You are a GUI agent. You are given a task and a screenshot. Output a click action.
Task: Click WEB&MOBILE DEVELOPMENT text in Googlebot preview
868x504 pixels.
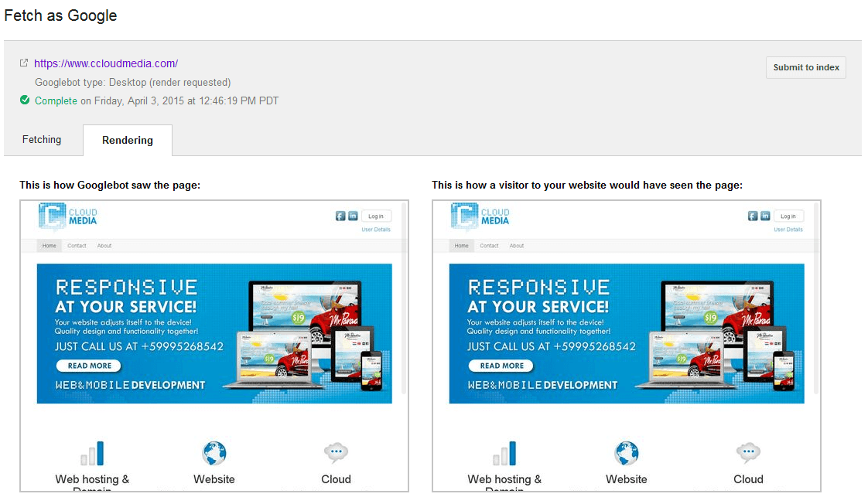point(130,385)
